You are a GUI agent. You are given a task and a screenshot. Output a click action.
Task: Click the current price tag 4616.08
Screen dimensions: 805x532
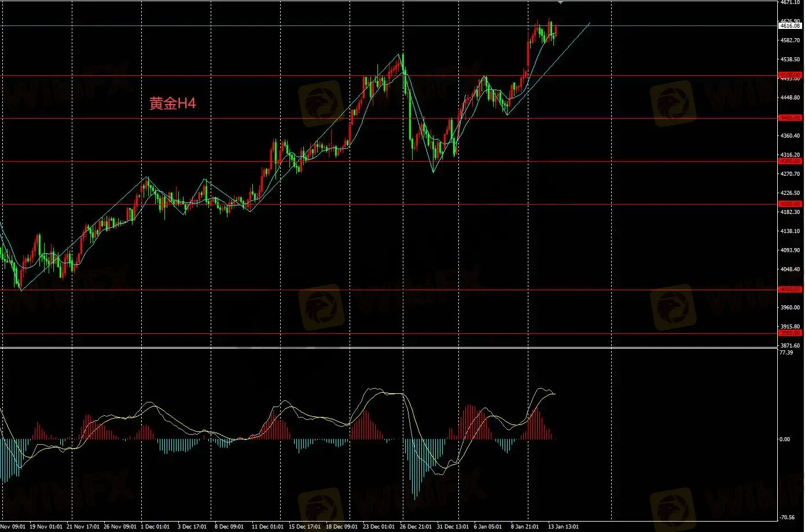[789, 26]
